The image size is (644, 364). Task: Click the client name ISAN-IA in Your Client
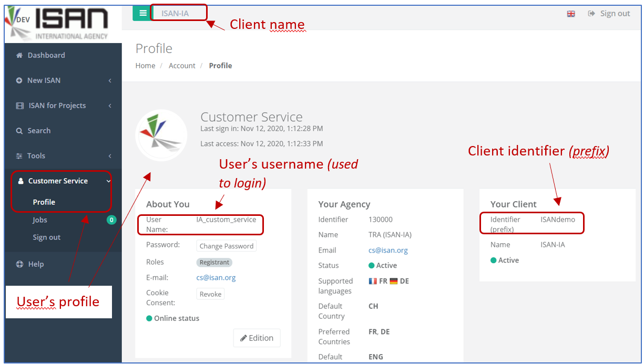(x=553, y=245)
